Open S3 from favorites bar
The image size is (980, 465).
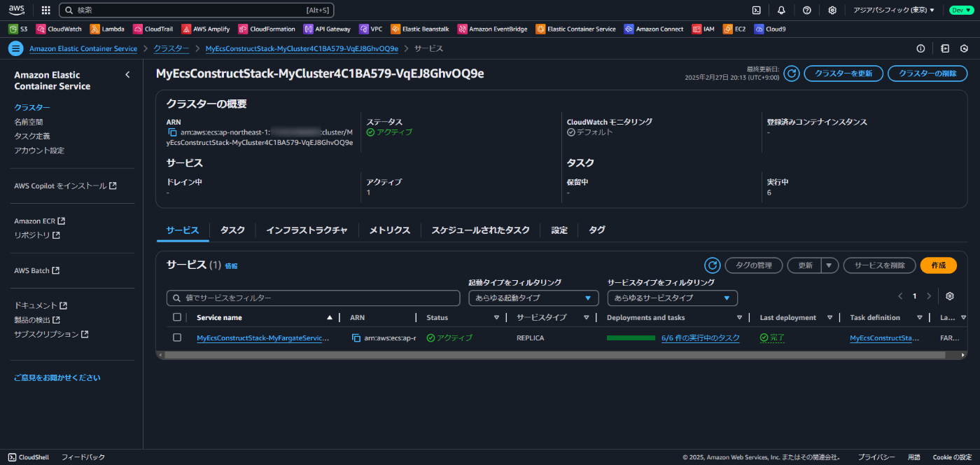coord(18,29)
